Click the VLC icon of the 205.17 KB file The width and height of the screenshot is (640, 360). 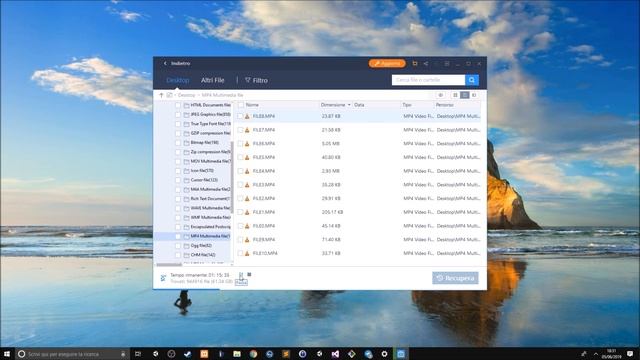pyautogui.click(x=247, y=212)
